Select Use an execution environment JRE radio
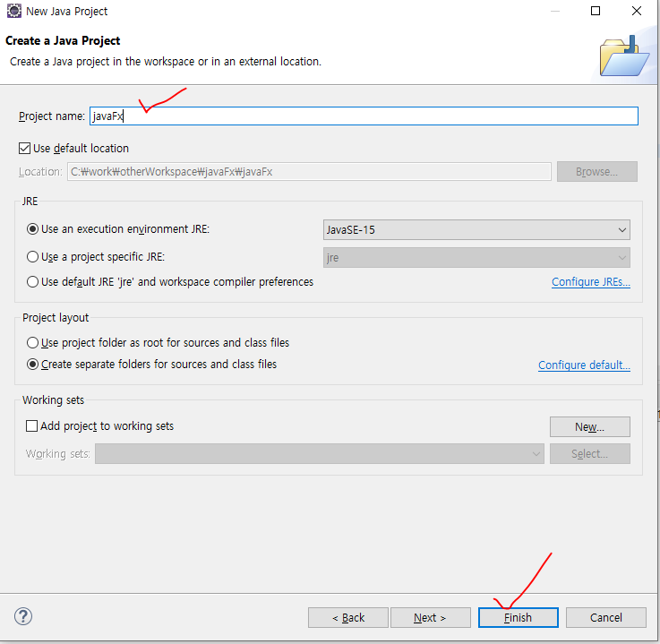 (32, 229)
